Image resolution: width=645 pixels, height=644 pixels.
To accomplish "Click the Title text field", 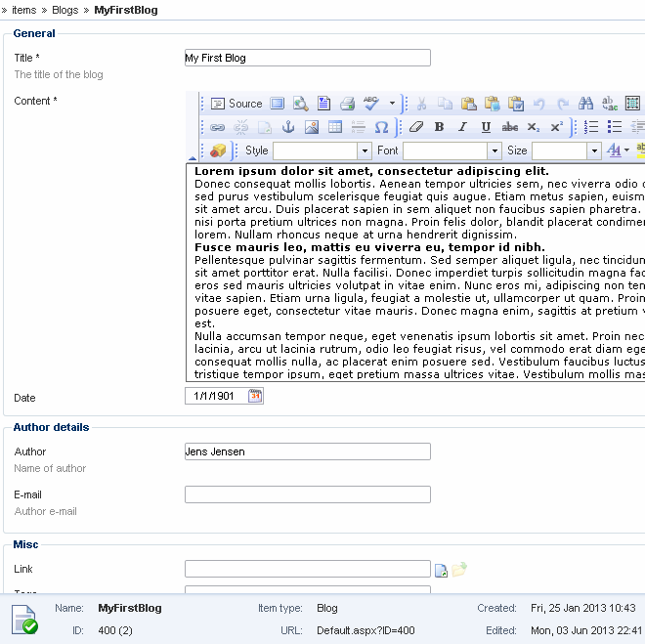I will (x=307, y=58).
